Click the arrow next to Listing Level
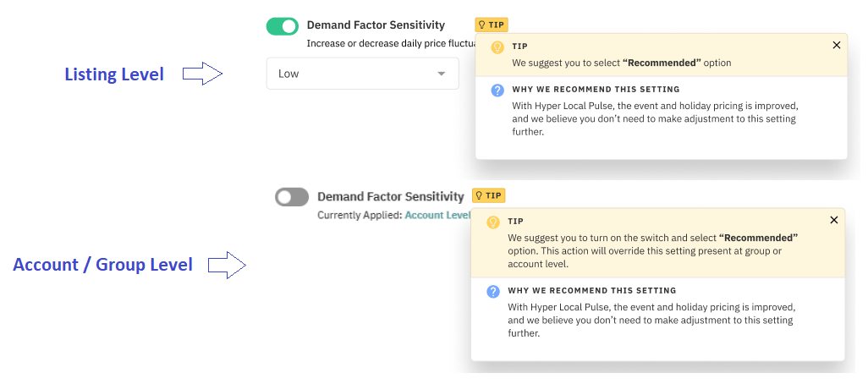 pos(202,74)
